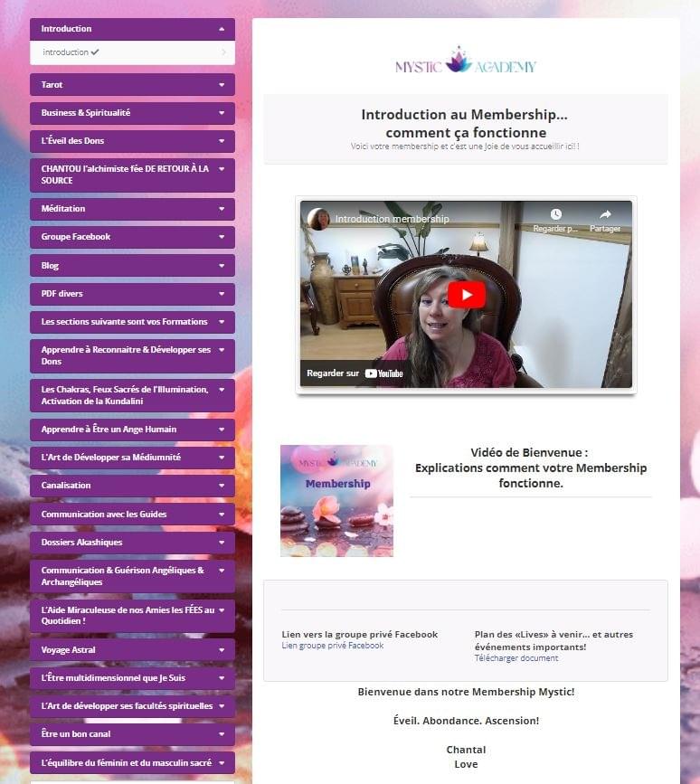Expand CHANTOU l'alchimiste fée section
Image resolution: width=700 pixels, height=784 pixels.
(132, 175)
